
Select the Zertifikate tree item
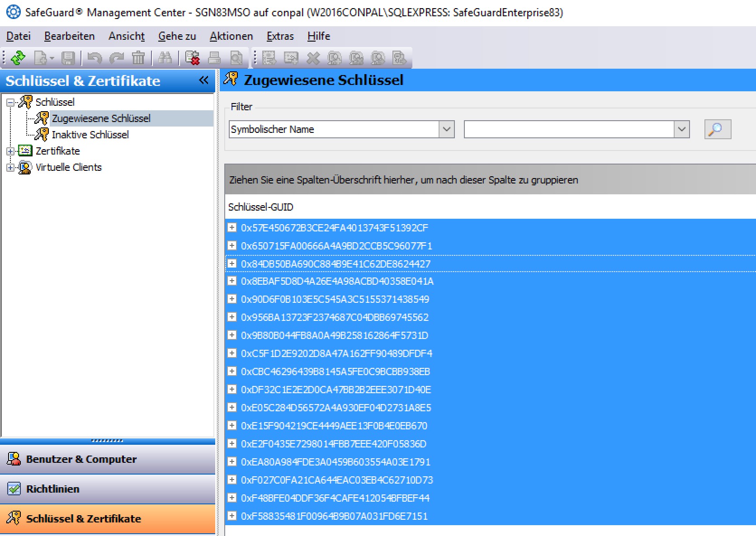[x=58, y=151]
